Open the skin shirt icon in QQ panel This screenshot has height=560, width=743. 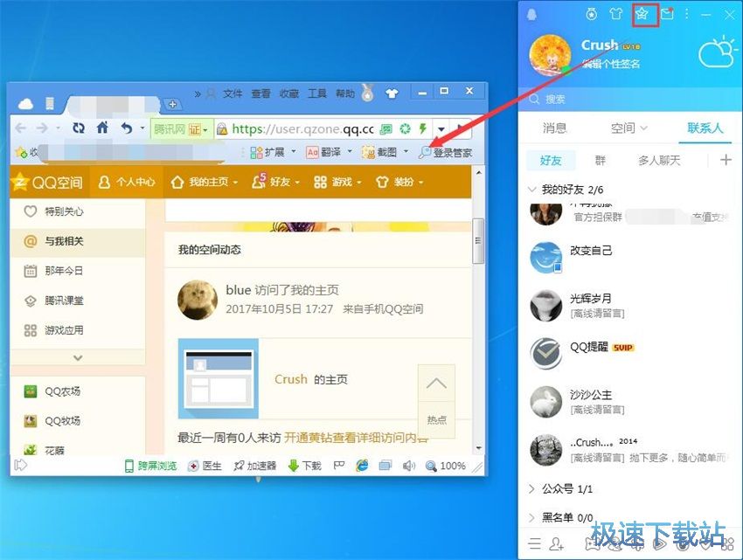[x=615, y=14]
